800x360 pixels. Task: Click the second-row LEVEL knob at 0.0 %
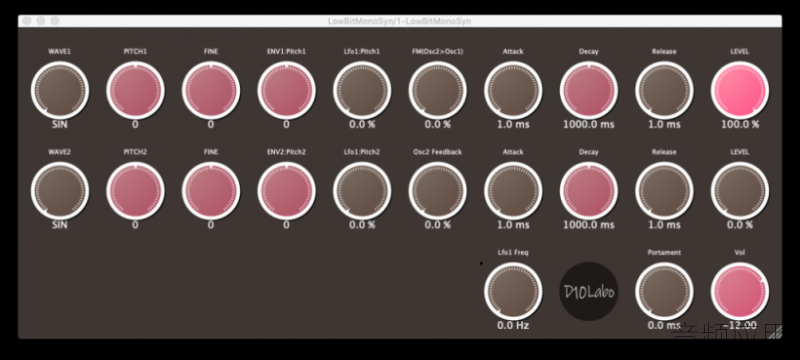point(740,190)
